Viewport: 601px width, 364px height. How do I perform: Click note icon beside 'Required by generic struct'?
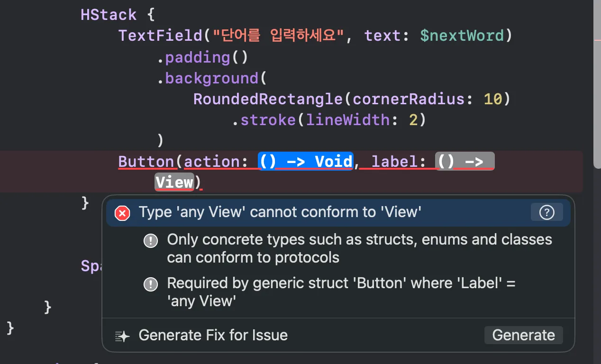pyautogui.click(x=151, y=284)
